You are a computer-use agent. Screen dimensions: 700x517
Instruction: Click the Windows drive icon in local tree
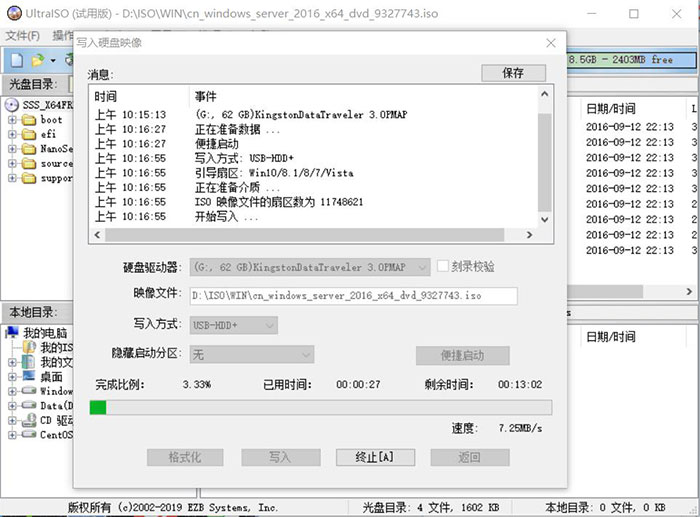click(29, 391)
